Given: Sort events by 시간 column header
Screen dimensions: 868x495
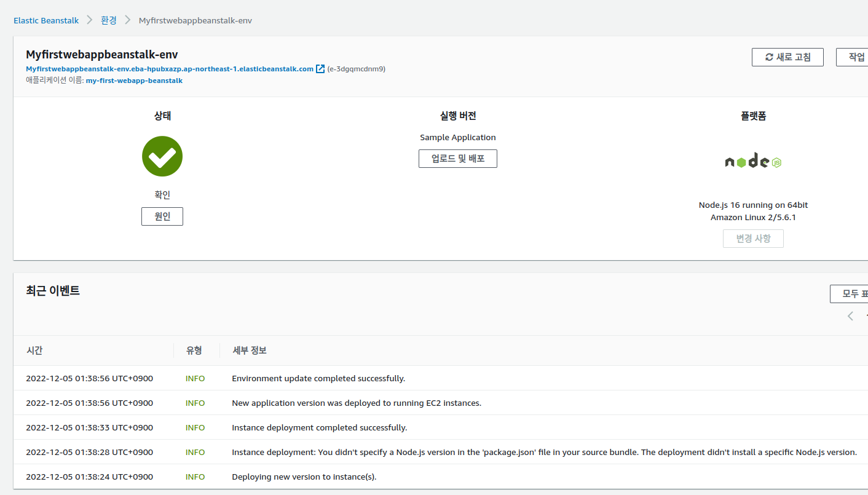Looking at the screenshot, I should 34,350.
